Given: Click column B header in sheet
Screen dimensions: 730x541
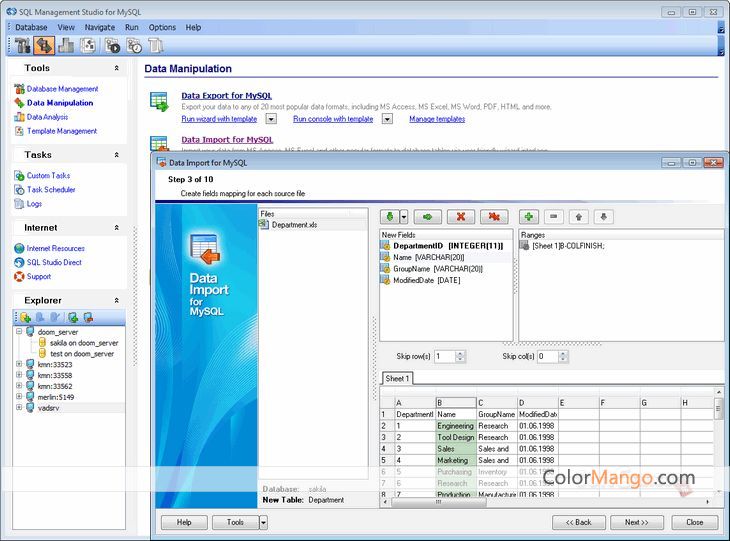Looking at the screenshot, I should 456,403.
